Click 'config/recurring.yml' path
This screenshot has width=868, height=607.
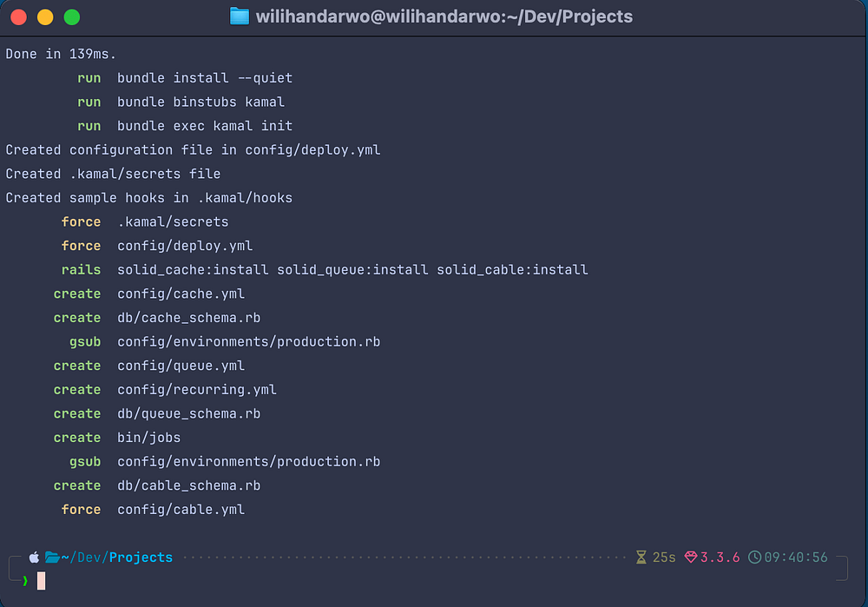click(x=197, y=390)
